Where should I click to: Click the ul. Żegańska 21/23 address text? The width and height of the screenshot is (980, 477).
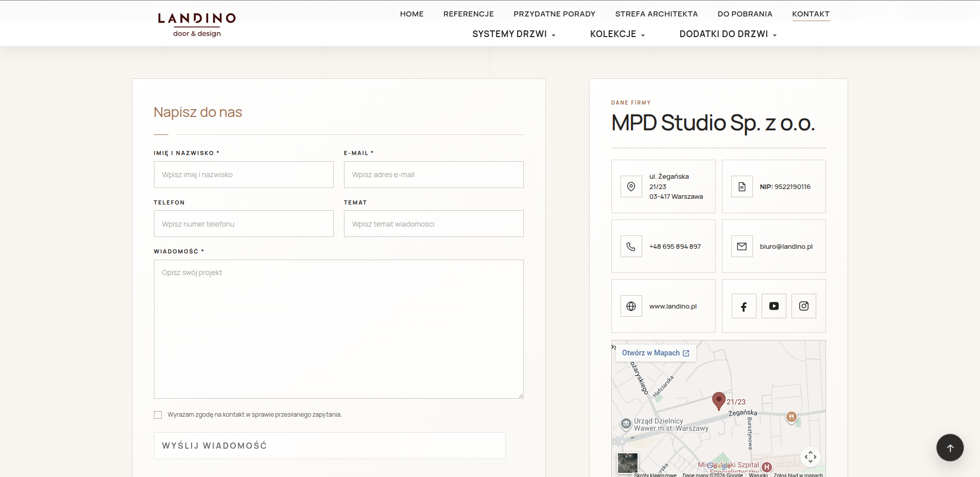[676, 186]
